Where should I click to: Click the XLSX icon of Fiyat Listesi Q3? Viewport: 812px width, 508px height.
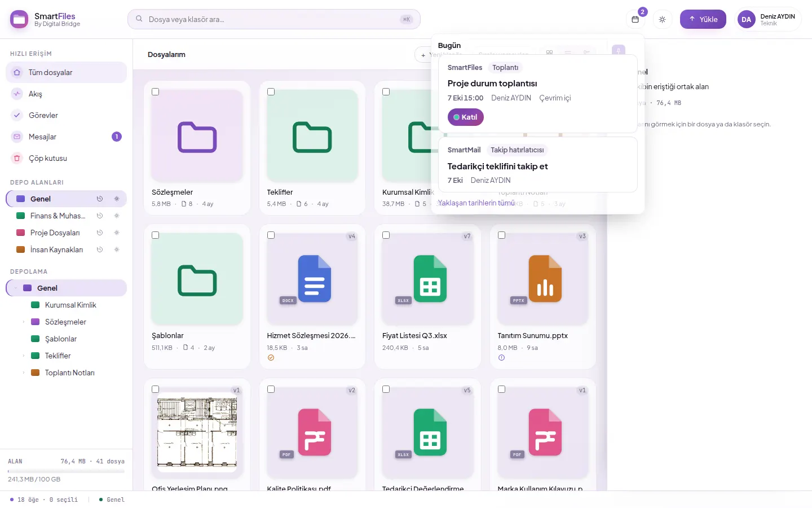click(430, 279)
